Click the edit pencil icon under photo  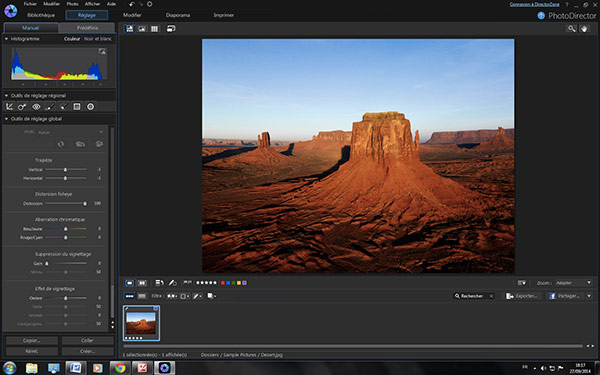173,283
